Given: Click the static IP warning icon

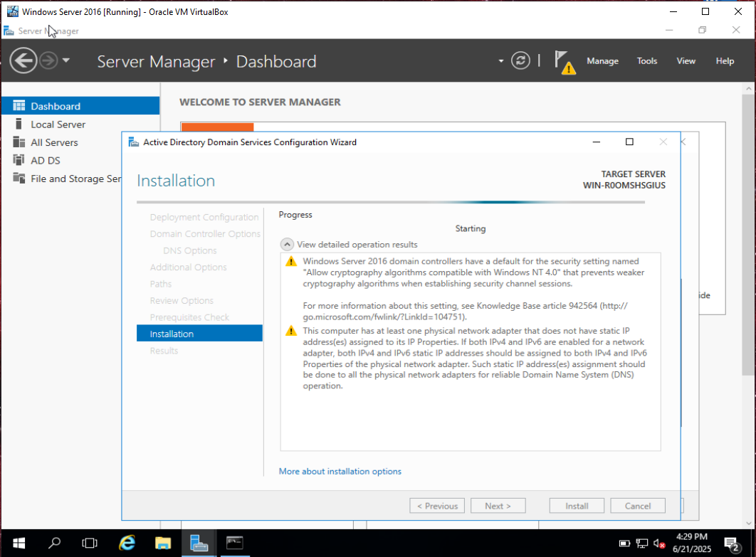Looking at the screenshot, I should tap(291, 331).
